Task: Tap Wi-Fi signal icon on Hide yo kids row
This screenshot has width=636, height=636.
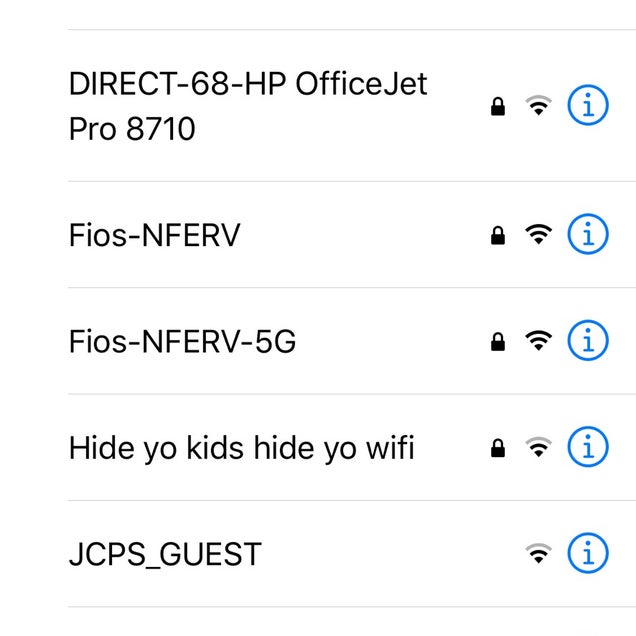Action: pyautogui.click(x=539, y=447)
